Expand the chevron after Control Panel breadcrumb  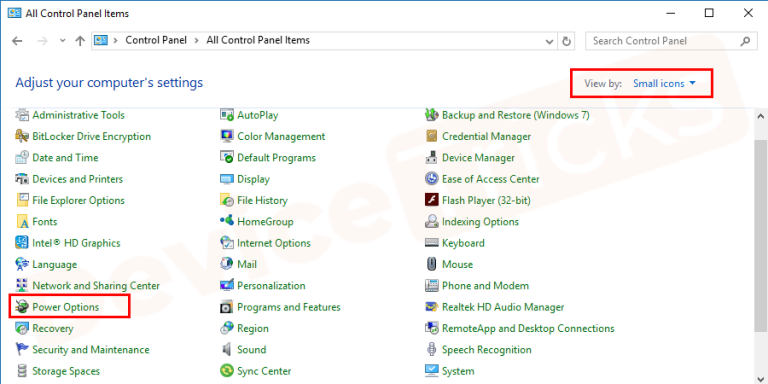[196, 41]
